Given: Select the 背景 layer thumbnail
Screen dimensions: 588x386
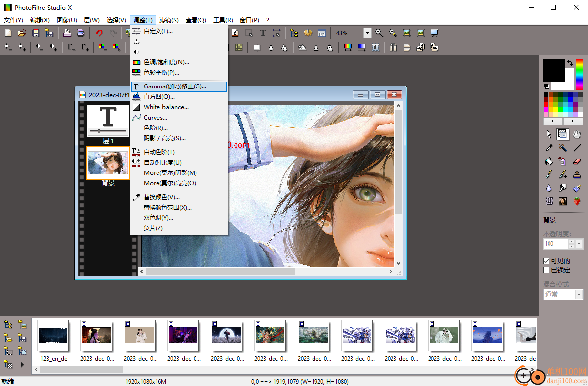Looking at the screenshot, I should click(108, 163).
